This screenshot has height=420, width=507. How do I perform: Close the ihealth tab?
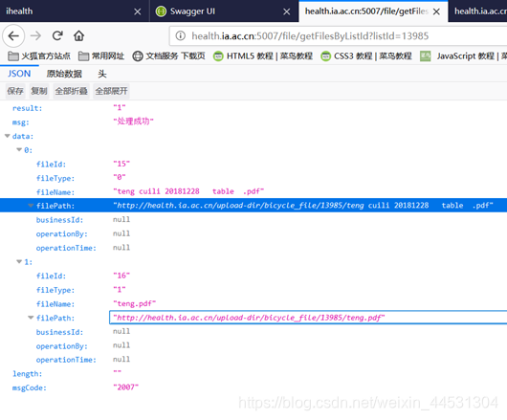(138, 11)
